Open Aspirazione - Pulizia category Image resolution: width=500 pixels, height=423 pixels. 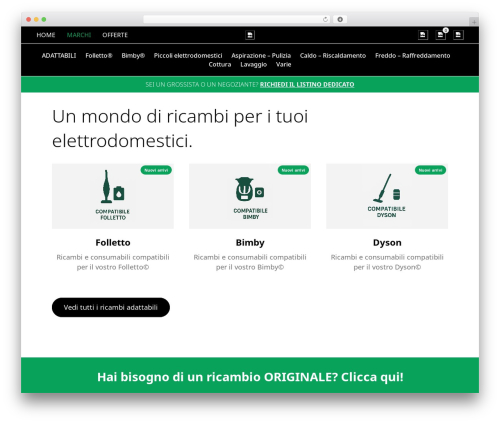(x=261, y=56)
